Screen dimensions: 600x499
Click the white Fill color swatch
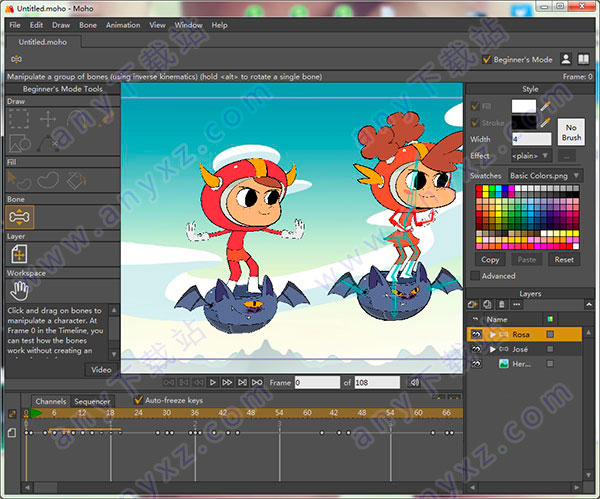click(524, 106)
